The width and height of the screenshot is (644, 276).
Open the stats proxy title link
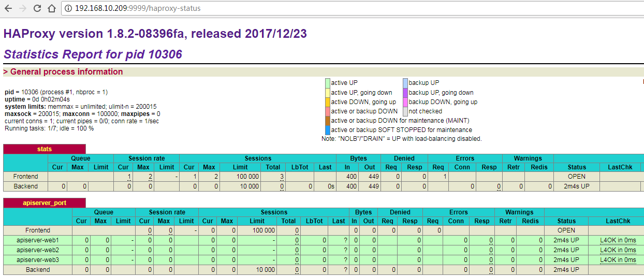tap(45, 149)
